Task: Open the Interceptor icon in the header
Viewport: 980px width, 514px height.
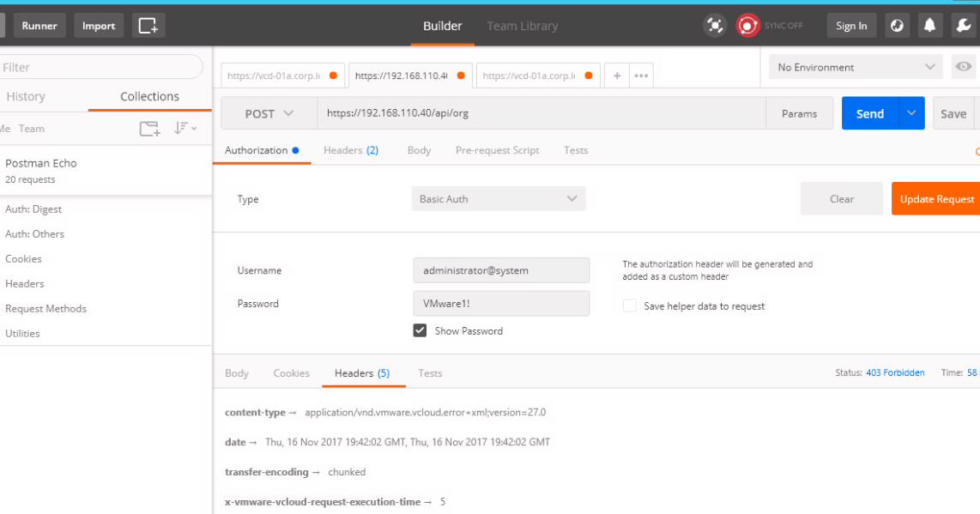Action: coord(714,25)
